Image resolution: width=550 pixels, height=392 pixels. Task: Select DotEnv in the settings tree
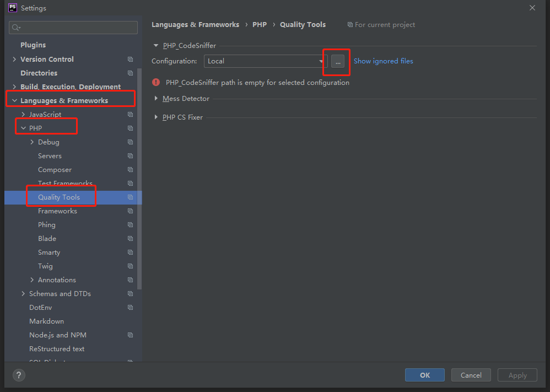[41, 308]
